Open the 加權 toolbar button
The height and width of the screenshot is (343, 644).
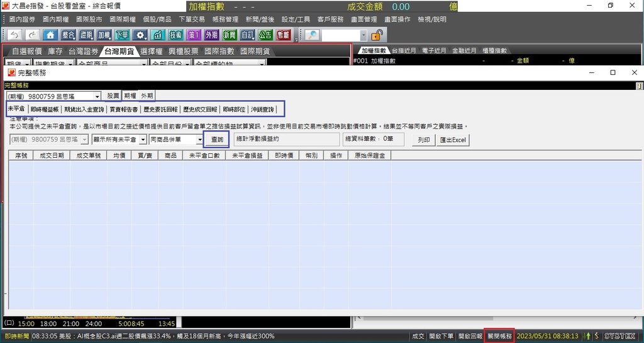tap(104, 35)
